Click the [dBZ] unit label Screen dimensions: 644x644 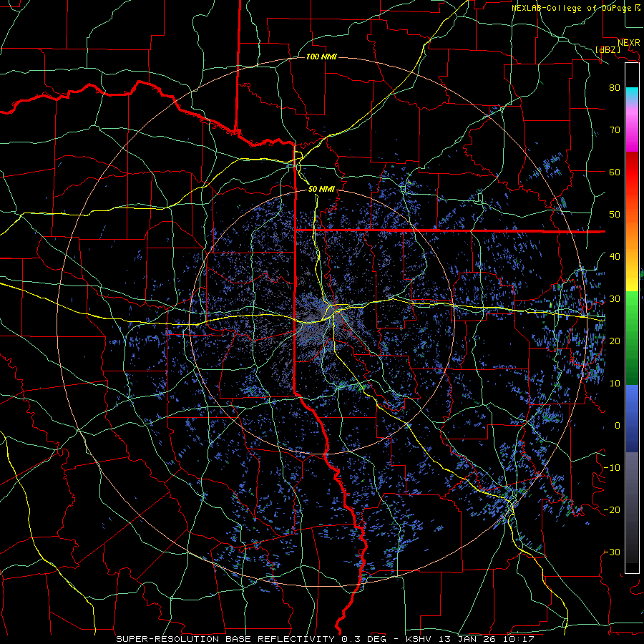608,50
